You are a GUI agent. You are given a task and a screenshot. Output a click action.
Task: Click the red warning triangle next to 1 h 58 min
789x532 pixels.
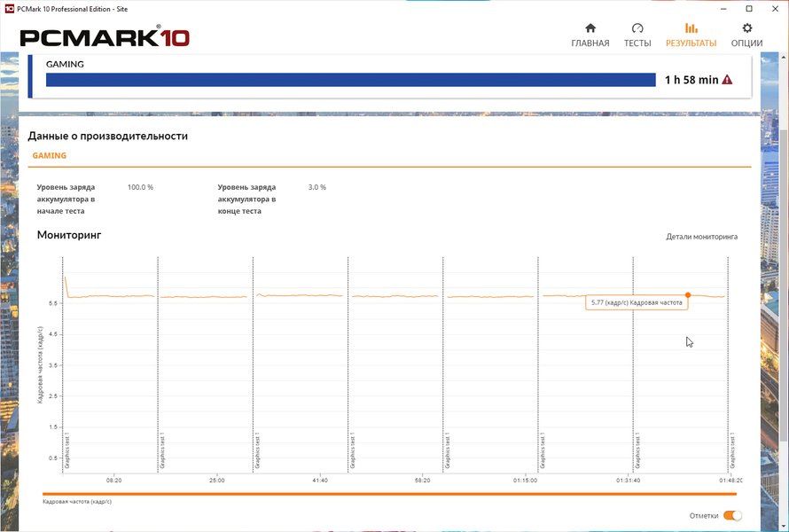tap(727, 80)
